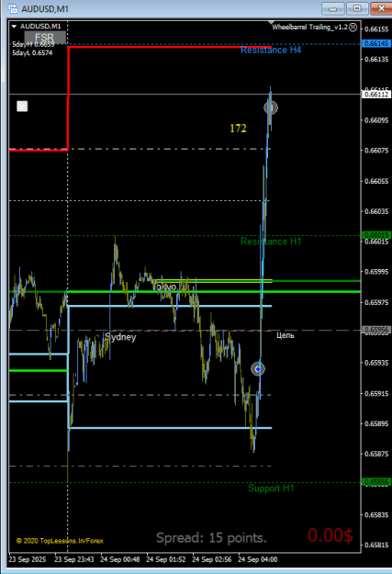The height and width of the screenshot is (574, 392).
Task: Click the 23 Sep 23:43 time axis label
Action: click(74, 559)
